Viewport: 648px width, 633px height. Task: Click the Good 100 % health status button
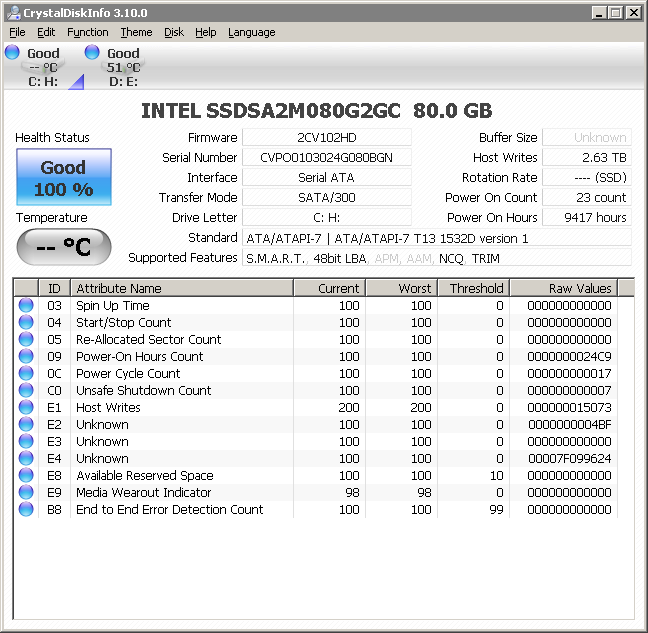[64, 178]
